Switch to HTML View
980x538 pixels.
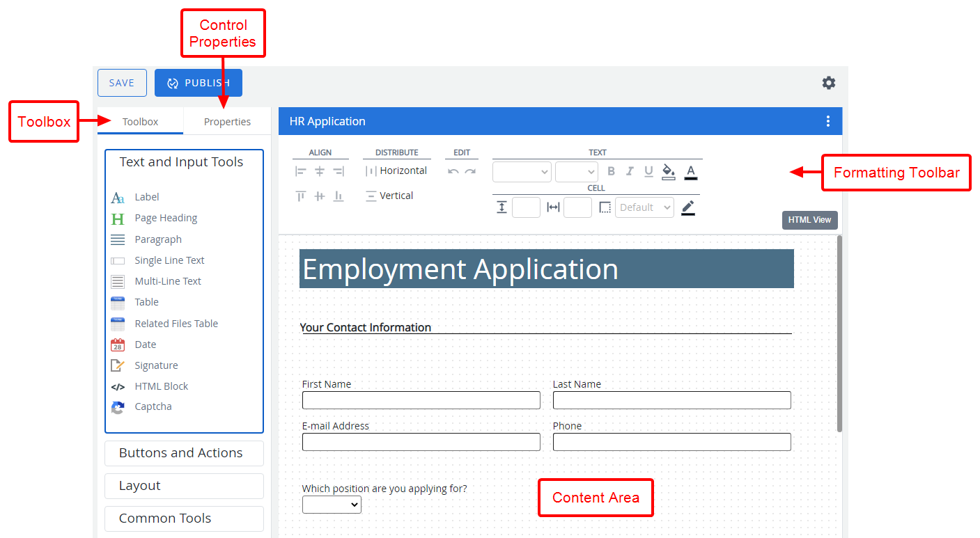pos(809,220)
